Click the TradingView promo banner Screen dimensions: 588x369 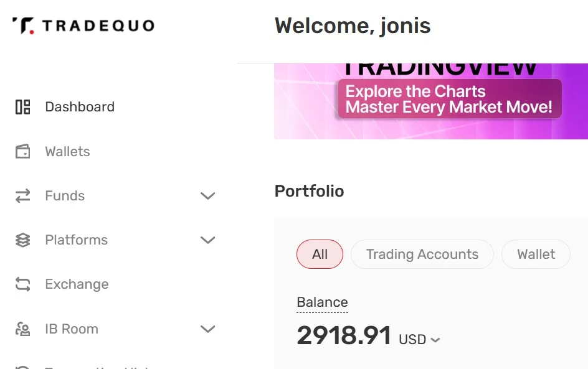pyautogui.click(x=431, y=101)
